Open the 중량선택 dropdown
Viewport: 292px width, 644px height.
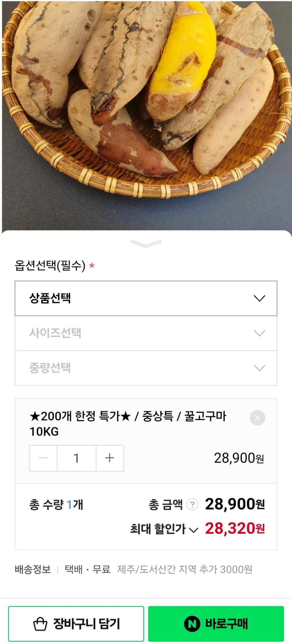(x=146, y=368)
